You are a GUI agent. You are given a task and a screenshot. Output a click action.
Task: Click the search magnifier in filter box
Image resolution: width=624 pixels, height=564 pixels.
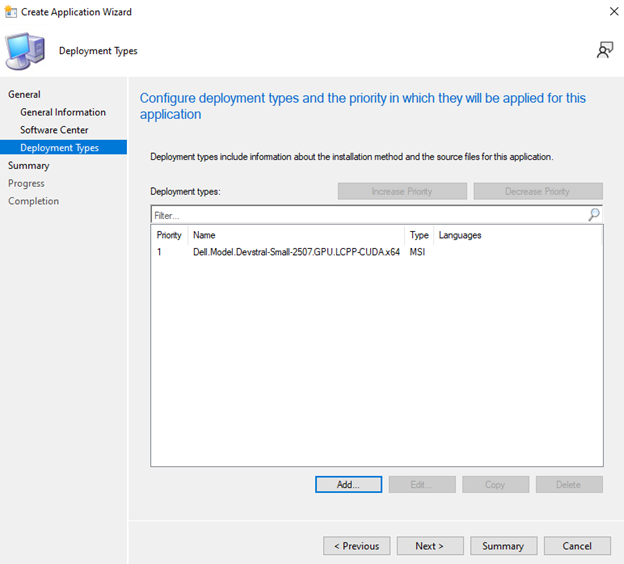pyautogui.click(x=594, y=215)
